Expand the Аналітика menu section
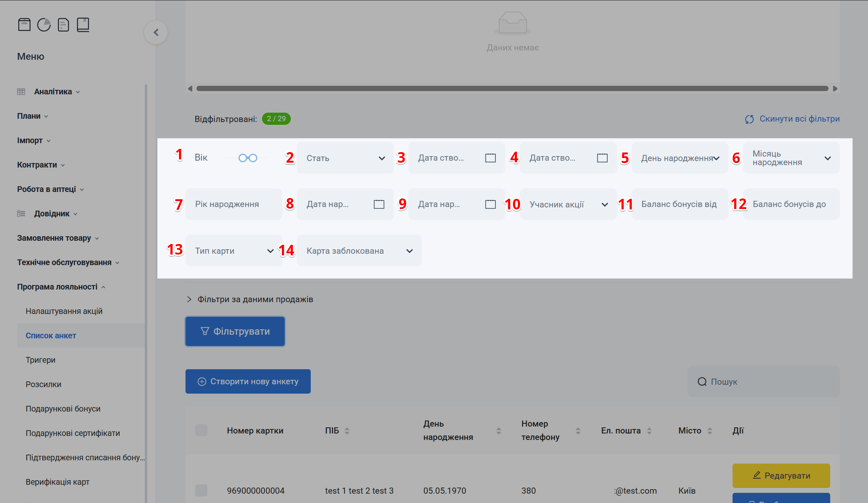 click(x=53, y=91)
